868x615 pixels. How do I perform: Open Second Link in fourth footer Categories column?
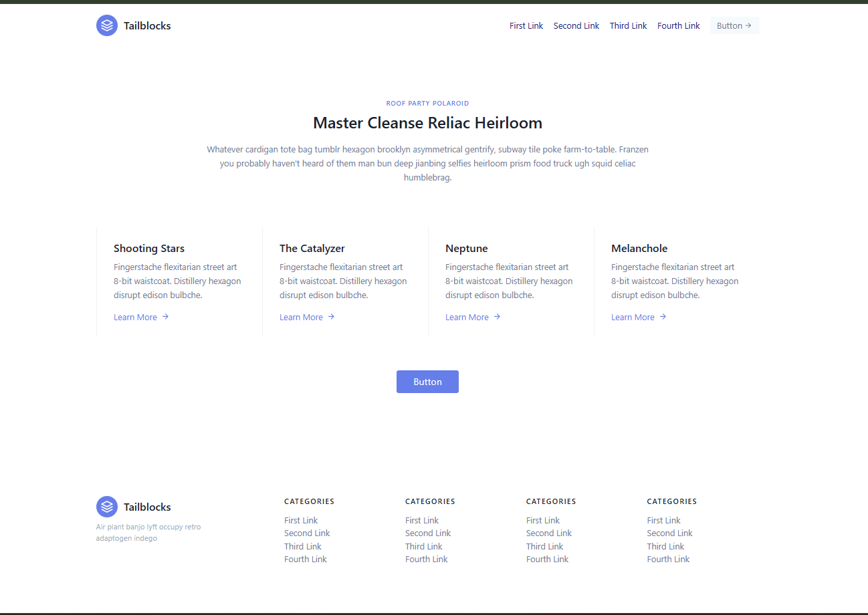[670, 533]
